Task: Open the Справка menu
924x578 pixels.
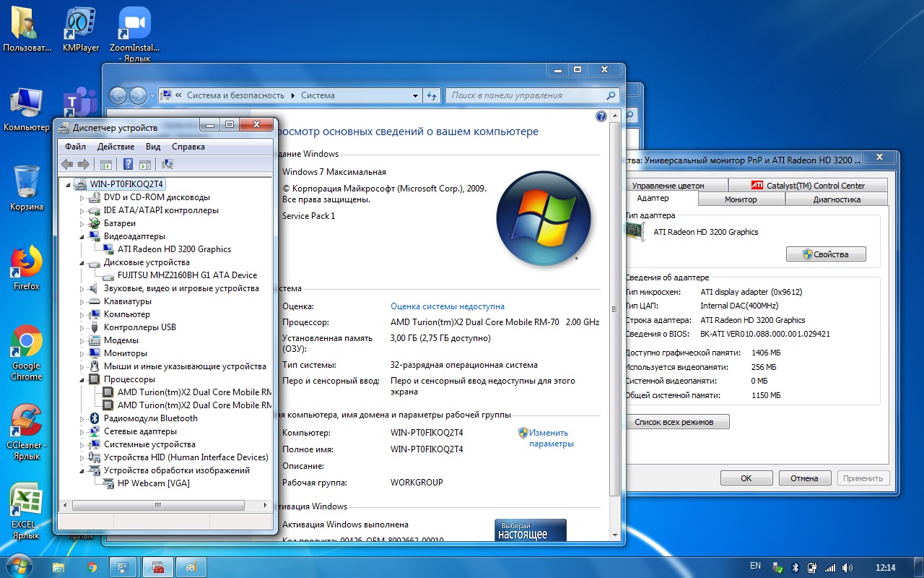Action: (188, 147)
